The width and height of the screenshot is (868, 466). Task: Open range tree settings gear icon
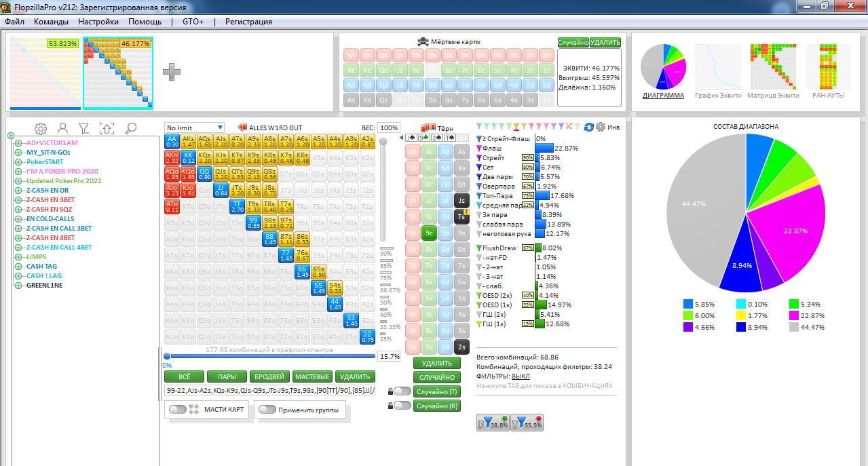pyautogui.click(x=41, y=128)
